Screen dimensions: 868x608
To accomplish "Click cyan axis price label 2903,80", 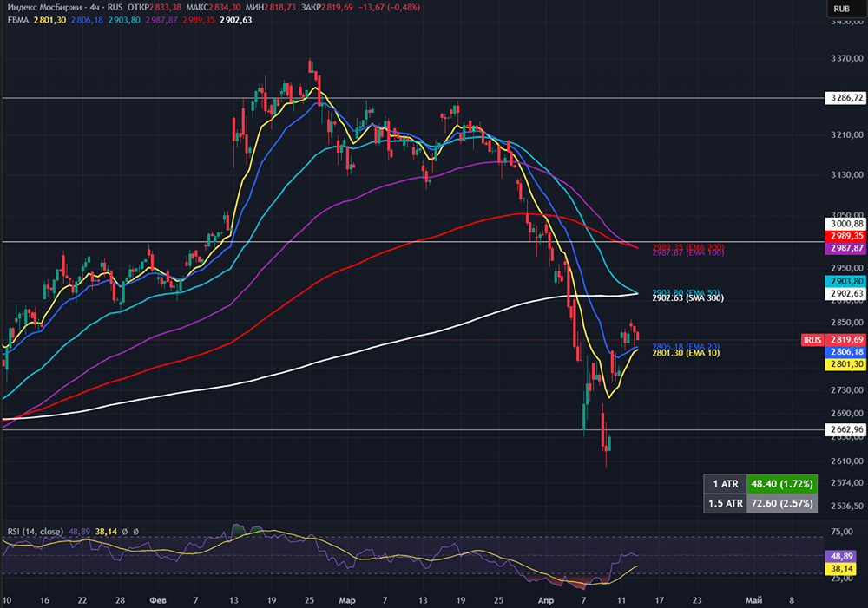I will pyautogui.click(x=845, y=281).
